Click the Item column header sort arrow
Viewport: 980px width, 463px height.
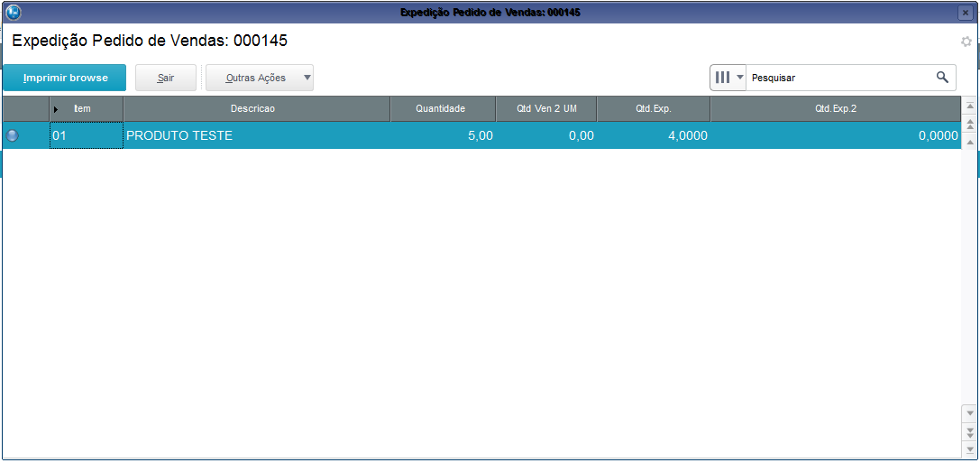pyautogui.click(x=56, y=109)
